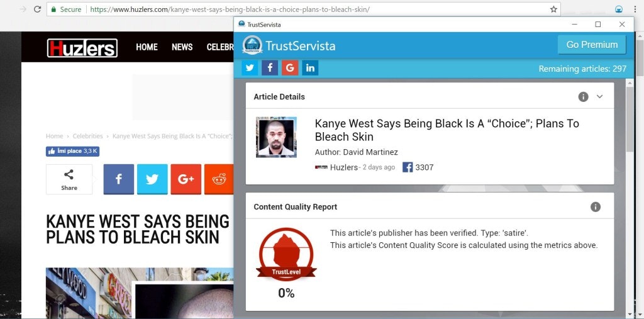The width and height of the screenshot is (644, 319).
Task: Click the Huzlers Facebook share button
Action: click(119, 179)
